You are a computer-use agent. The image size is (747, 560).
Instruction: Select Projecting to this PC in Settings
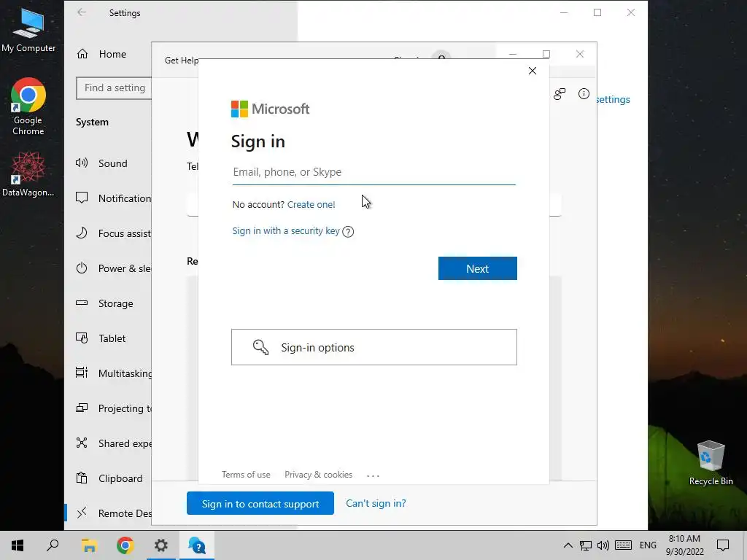click(108, 408)
